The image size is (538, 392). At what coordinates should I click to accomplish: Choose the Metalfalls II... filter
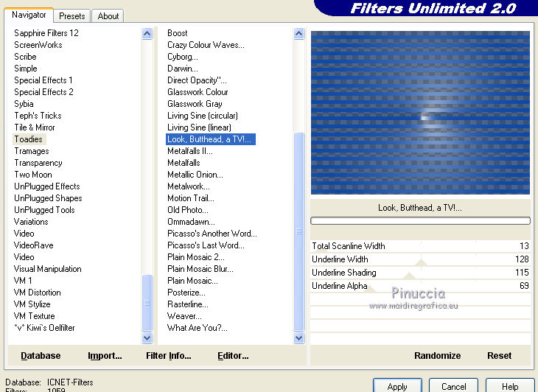pos(190,151)
